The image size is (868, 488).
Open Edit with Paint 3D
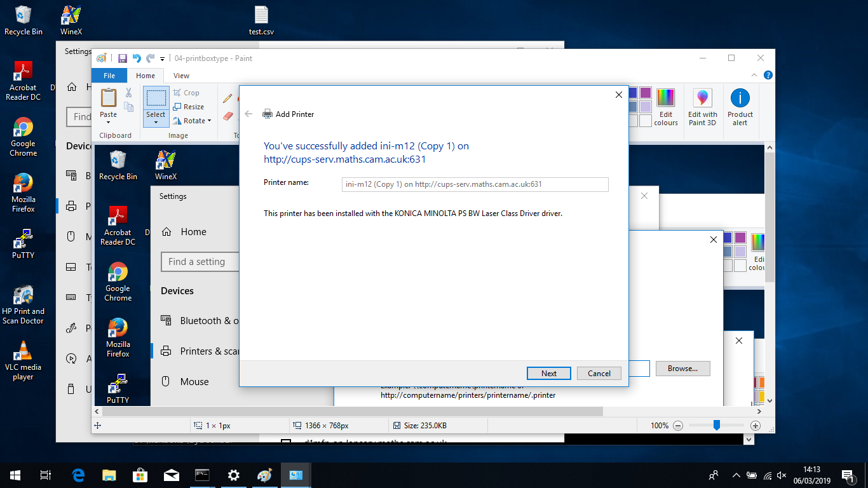[703, 107]
